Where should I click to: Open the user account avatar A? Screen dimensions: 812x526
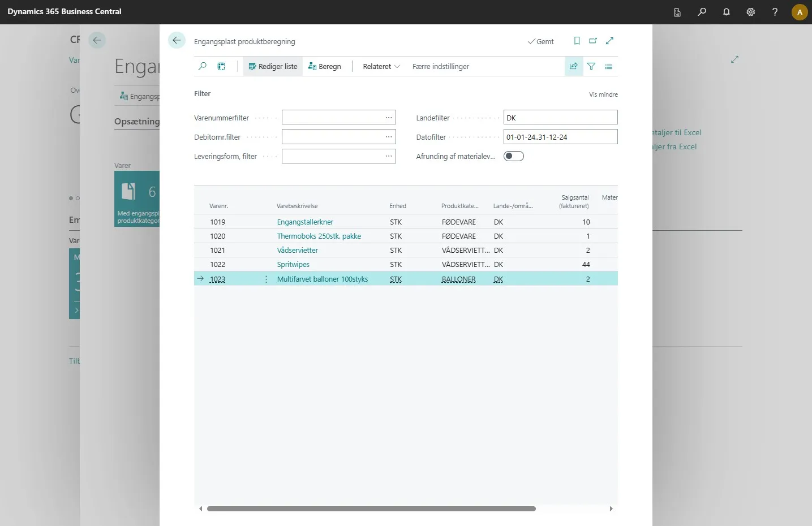(800, 12)
